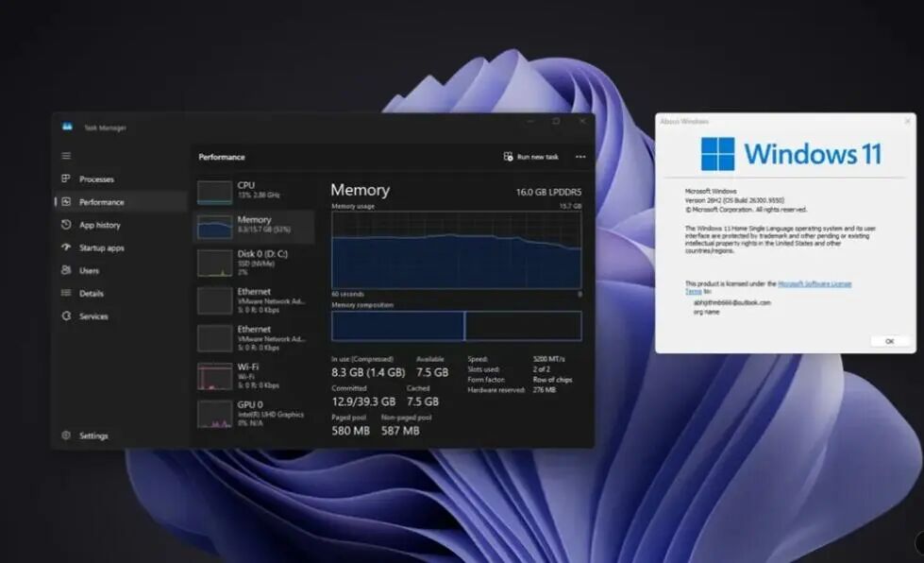
Task: Click the Memory composition bar
Action: [x=457, y=326]
